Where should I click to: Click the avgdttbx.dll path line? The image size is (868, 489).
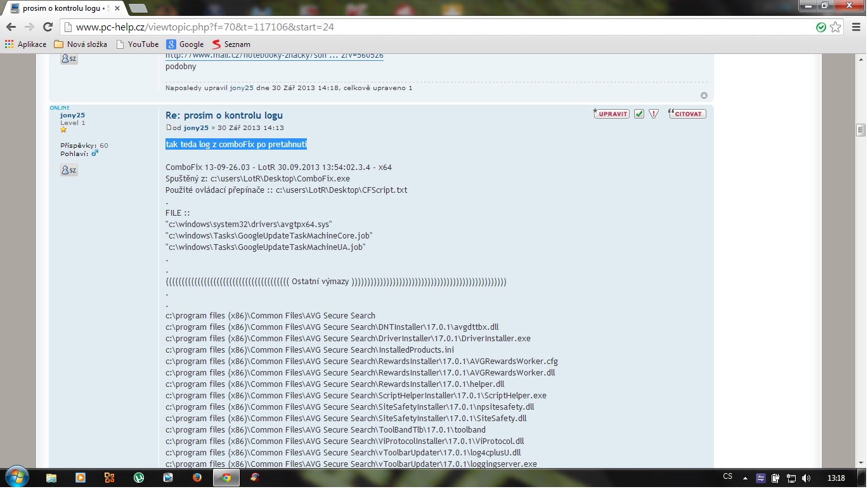[332, 327]
